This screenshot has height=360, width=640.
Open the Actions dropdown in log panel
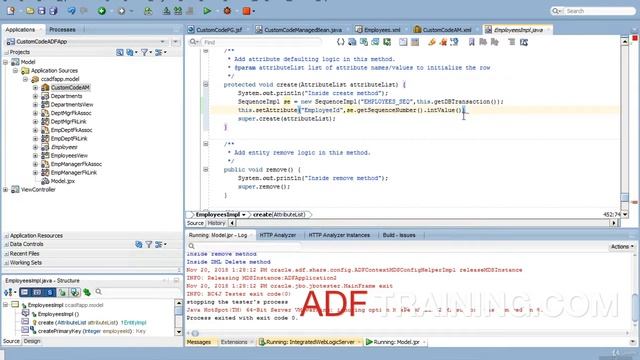(x=622, y=247)
